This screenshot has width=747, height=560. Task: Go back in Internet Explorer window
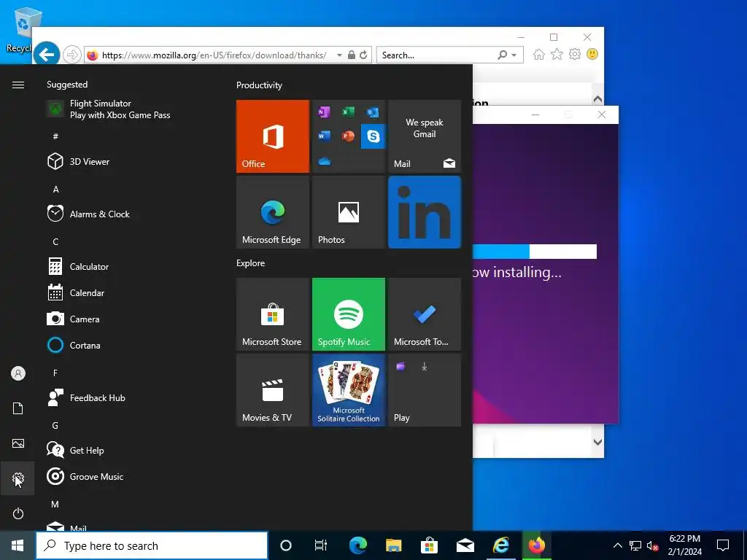pyautogui.click(x=47, y=55)
